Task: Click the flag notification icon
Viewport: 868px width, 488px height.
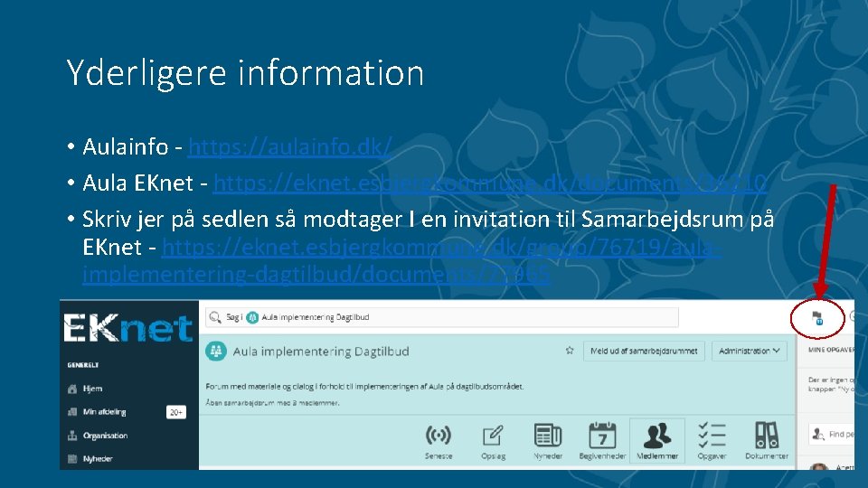Action: [x=817, y=317]
